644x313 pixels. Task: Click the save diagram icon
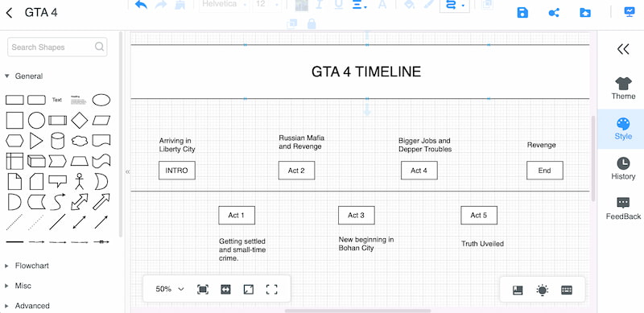tap(522, 13)
